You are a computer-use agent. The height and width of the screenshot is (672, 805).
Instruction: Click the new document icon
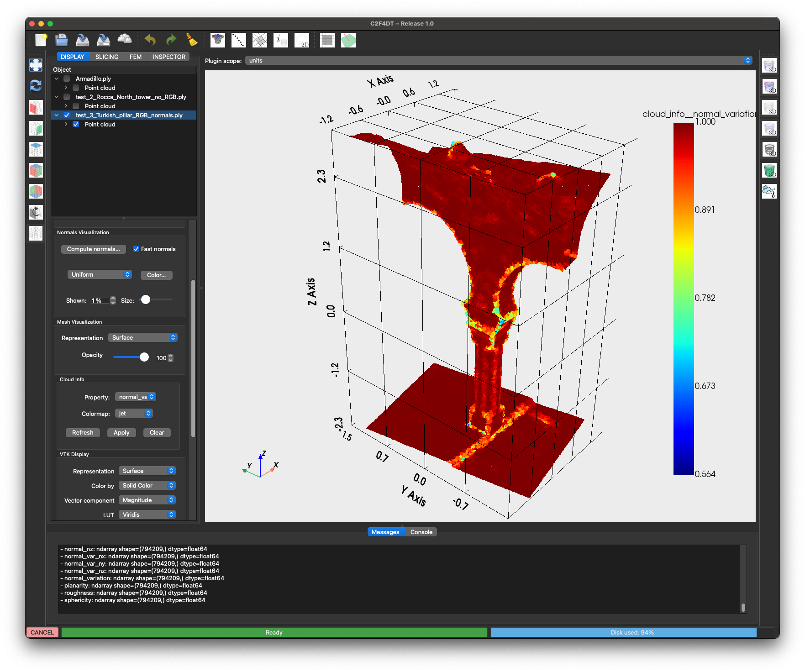click(x=41, y=40)
